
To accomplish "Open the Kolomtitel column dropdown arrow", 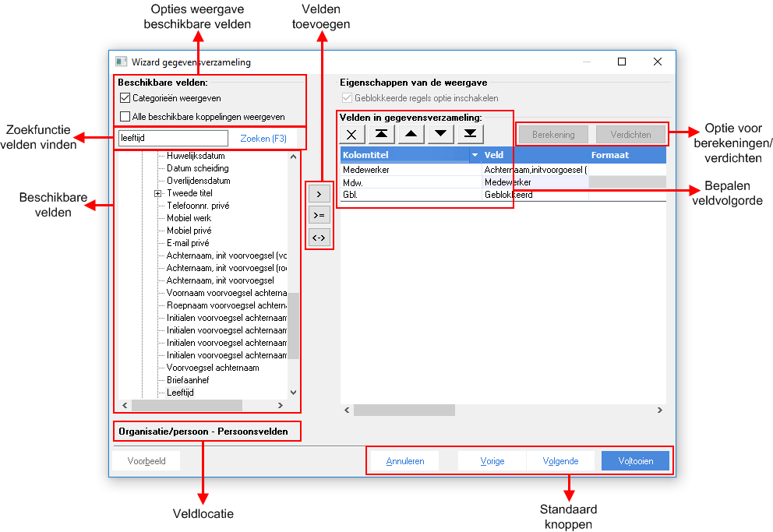I will coord(475,155).
